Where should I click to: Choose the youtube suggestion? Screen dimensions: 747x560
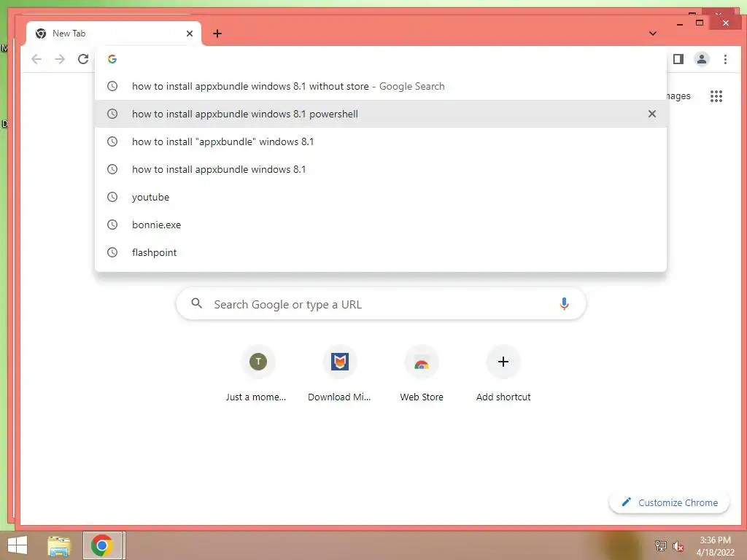[381, 197]
